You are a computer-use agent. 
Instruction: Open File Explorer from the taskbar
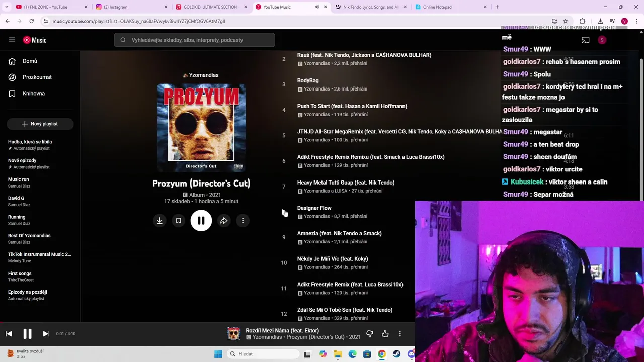tap(338, 354)
